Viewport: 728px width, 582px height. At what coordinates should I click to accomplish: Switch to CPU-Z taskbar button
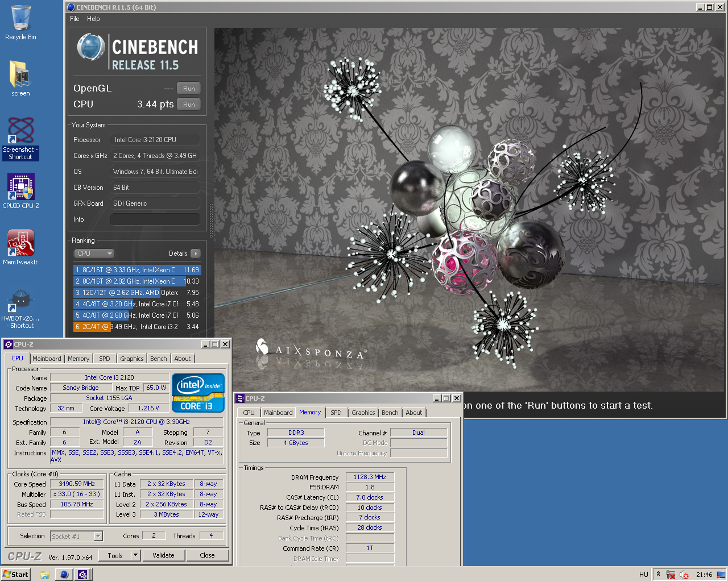[83, 575]
